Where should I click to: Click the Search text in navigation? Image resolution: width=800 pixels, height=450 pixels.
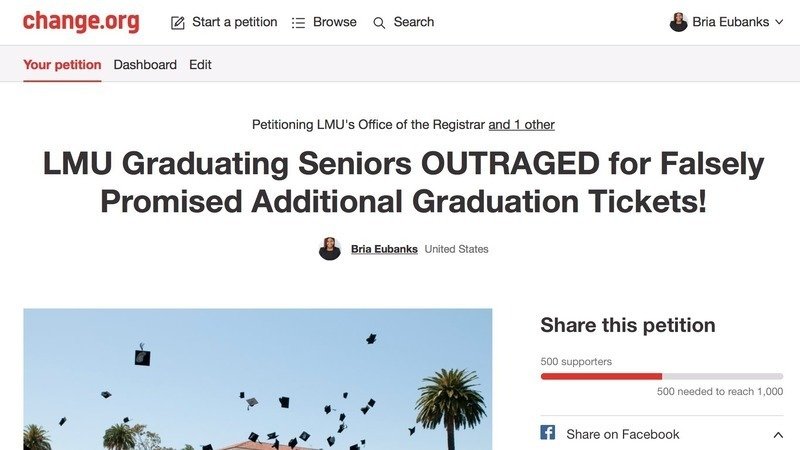click(414, 22)
